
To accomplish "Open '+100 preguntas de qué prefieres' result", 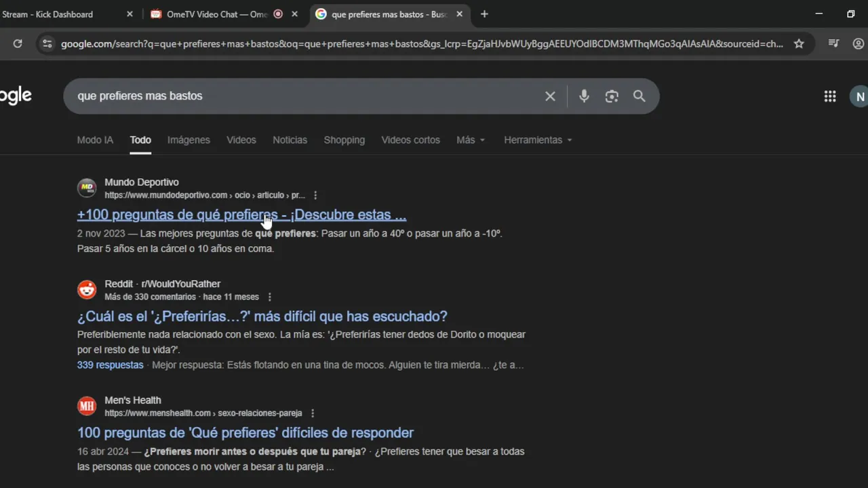I will [241, 215].
